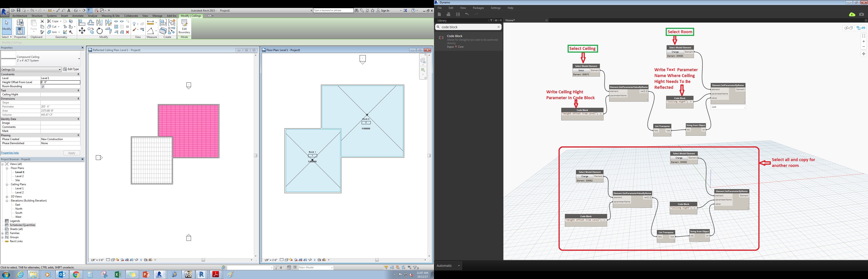Click Revit open folder quick-access icon

[x=13, y=10]
